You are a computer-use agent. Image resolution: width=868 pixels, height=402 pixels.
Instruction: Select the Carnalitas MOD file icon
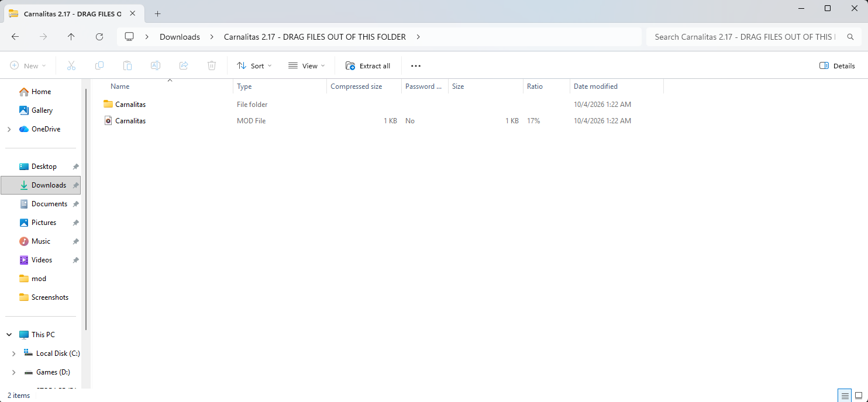tap(108, 120)
